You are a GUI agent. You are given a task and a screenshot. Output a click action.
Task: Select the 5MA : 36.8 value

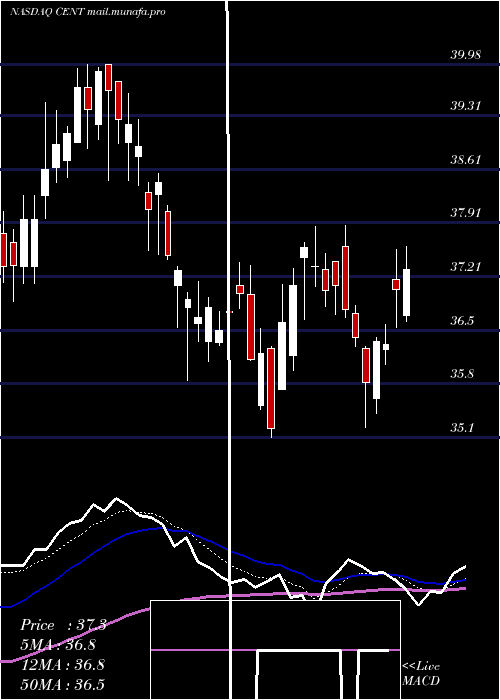(x=58, y=645)
